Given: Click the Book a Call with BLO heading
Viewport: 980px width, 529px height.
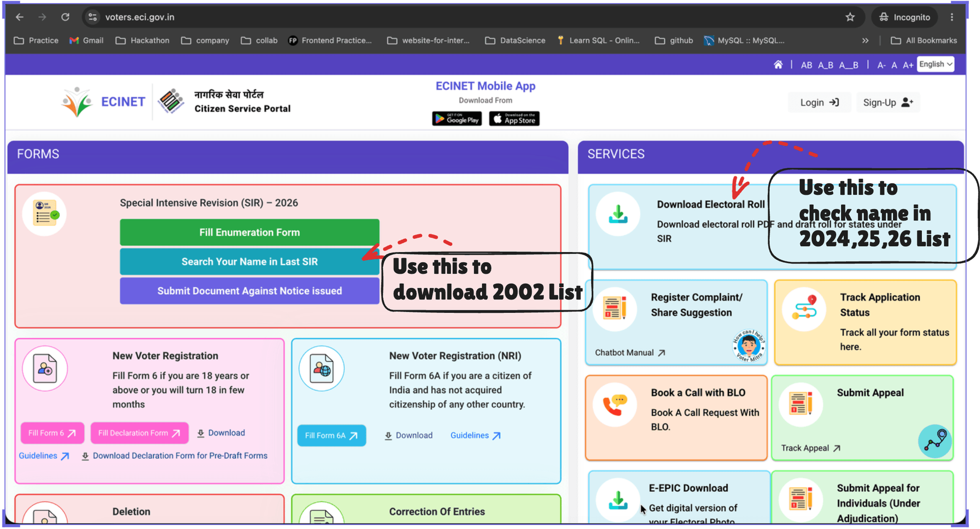Looking at the screenshot, I should 698,393.
